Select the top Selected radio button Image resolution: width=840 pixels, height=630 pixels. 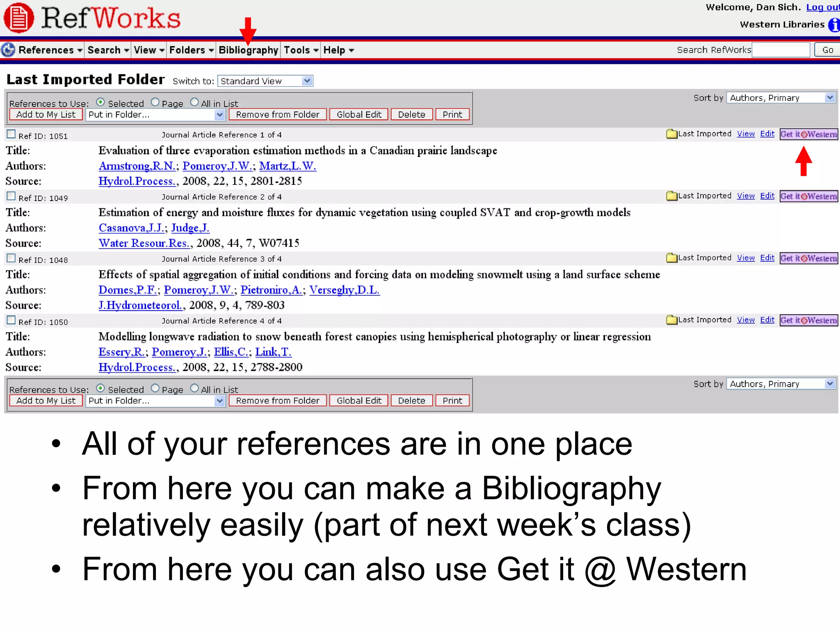(x=100, y=102)
